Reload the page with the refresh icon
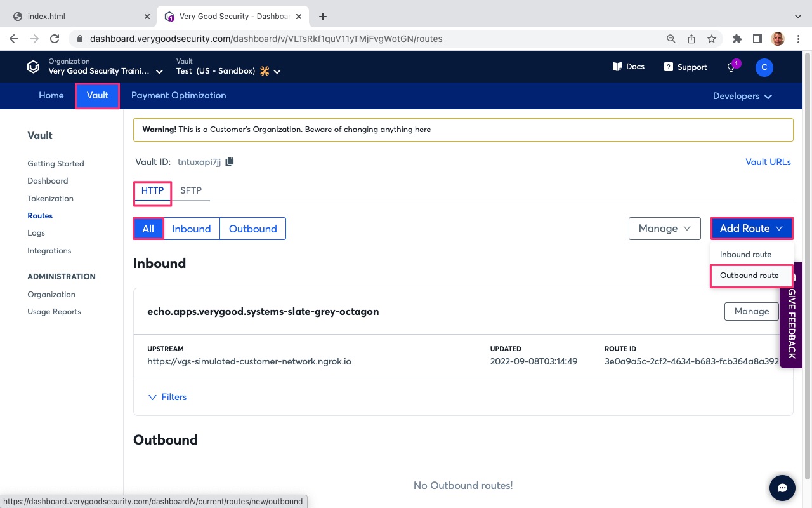This screenshot has width=812, height=508. point(55,39)
